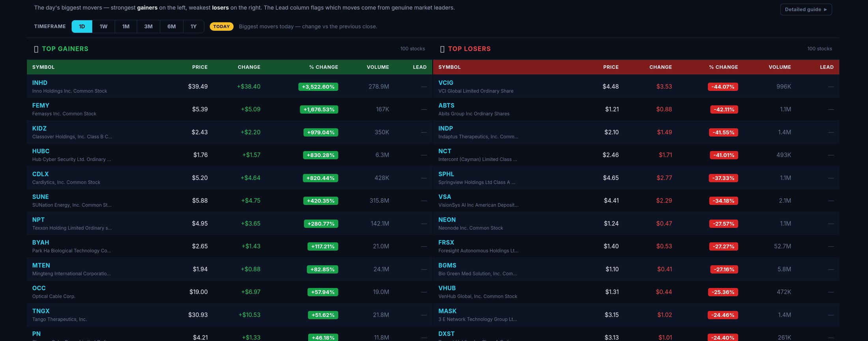Open NCT stock symbol link
Viewport: 868px width, 341px height.
click(x=445, y=151)
